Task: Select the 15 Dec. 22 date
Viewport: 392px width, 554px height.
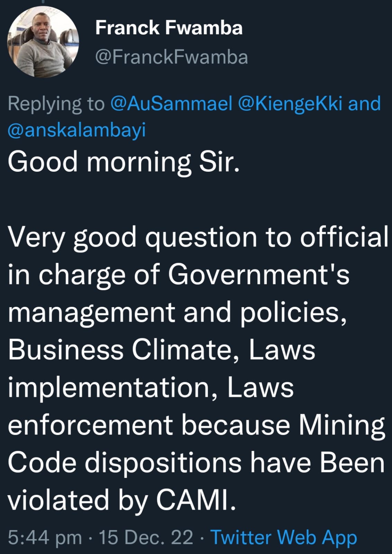Action: click(146, 537)
